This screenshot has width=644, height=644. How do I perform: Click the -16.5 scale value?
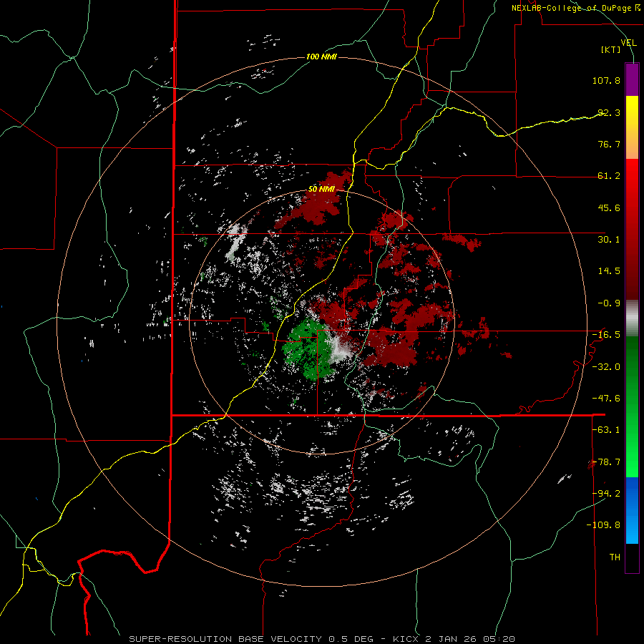click(x=606, y=335)
